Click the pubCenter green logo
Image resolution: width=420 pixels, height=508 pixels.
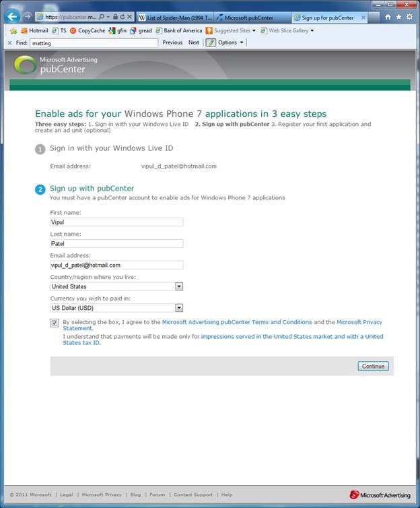[25, 65]
